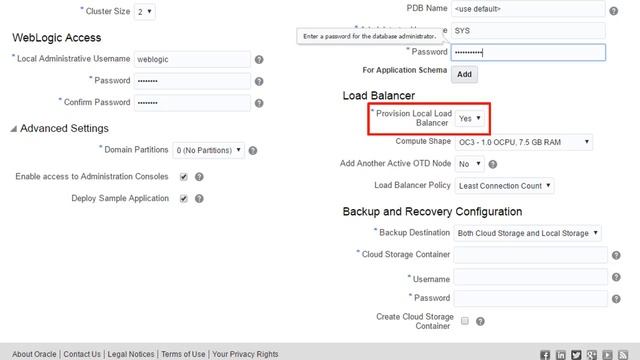This screenshot has height=360, width=640.
Task: Open Google Plus icon in footer
Action: tap(591, 355)
